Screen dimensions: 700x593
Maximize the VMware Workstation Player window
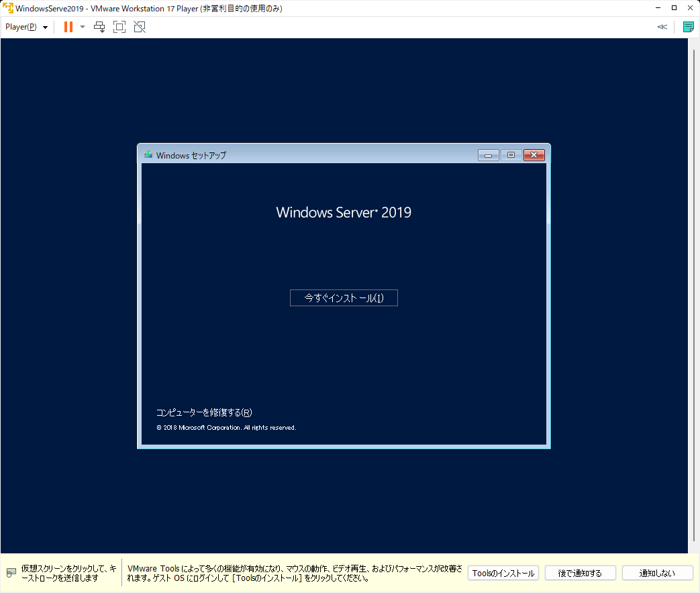[x=674, y=8]
